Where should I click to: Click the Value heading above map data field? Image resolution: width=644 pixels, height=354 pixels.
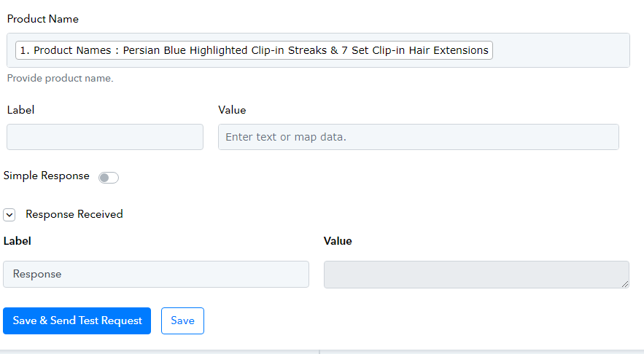(x=232, y=110)
